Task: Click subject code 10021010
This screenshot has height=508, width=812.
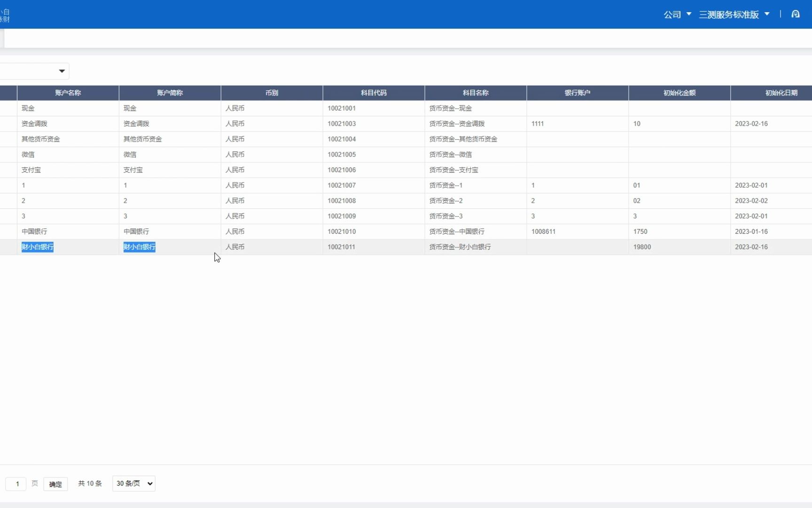Action: (x=342, y=231)
